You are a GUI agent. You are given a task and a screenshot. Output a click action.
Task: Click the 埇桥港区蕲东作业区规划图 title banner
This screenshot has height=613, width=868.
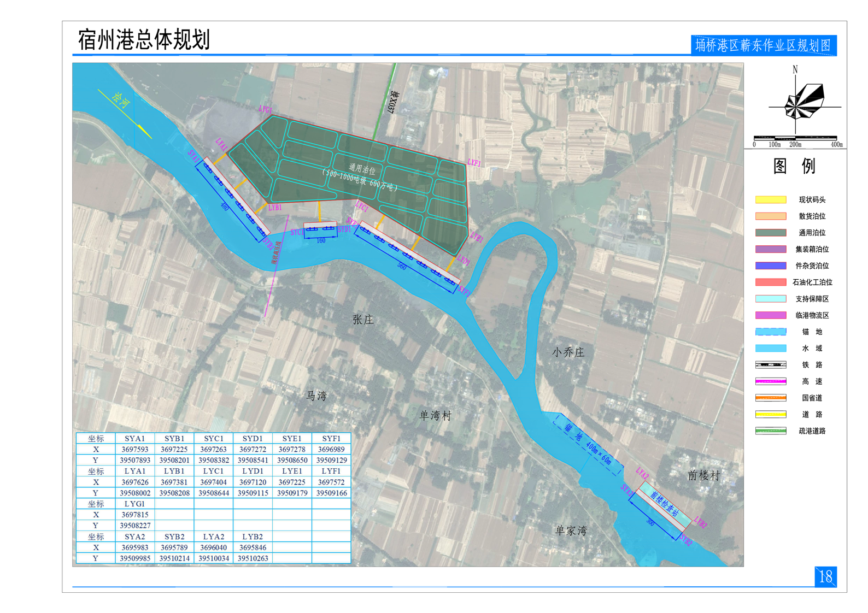pyautogui.click(x=763, y=45)
